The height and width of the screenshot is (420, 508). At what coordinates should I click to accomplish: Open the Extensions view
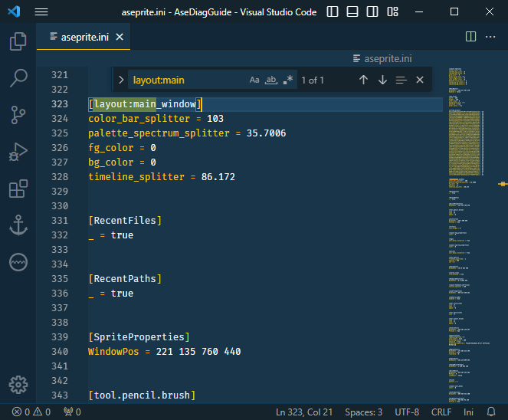[x=18, y=189]
